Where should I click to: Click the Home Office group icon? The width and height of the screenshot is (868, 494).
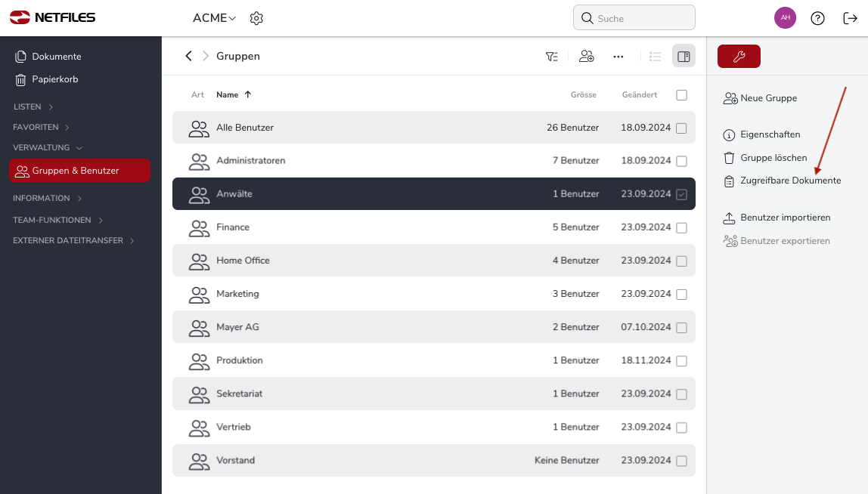click(x=199, y=261)
